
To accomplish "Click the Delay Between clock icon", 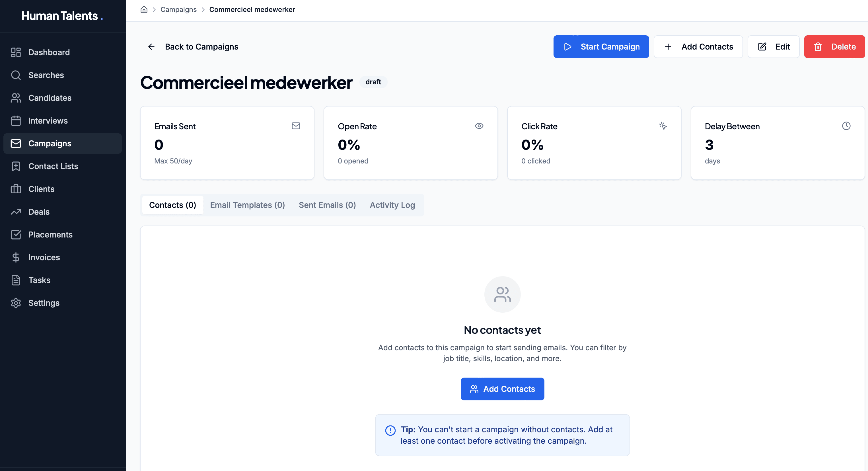I will pos(847,126).
